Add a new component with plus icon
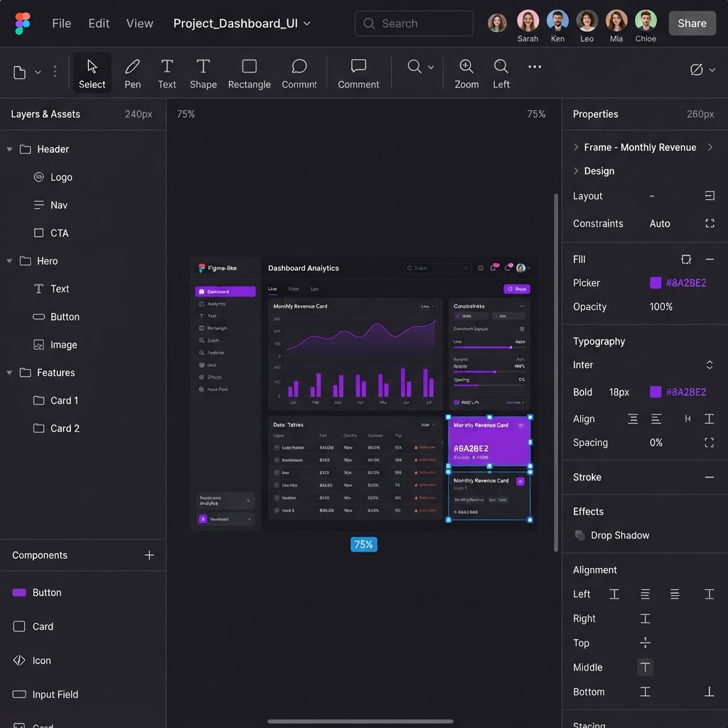The image size is (728, 728). coord(149,555)
